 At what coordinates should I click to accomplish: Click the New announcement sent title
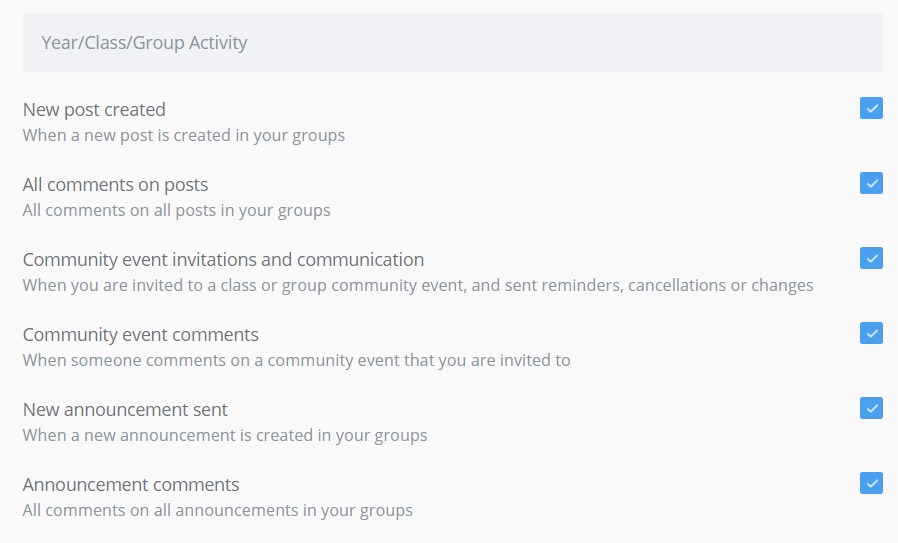[125, 410]
